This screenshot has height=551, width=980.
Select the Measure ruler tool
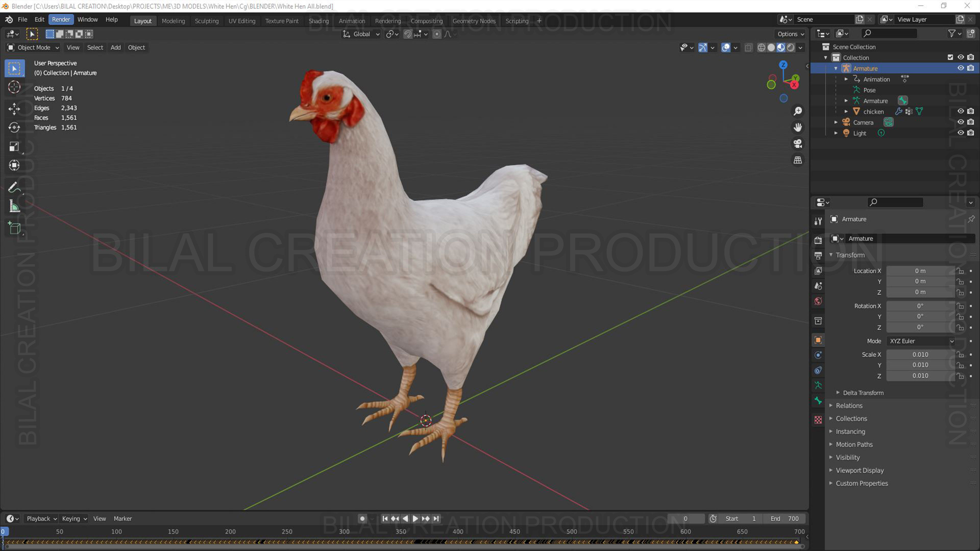click(x=15, y=206)
